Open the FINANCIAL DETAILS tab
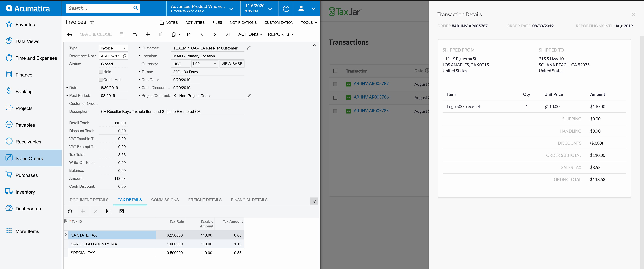This screenshot has height=269, width=644. 249,200
